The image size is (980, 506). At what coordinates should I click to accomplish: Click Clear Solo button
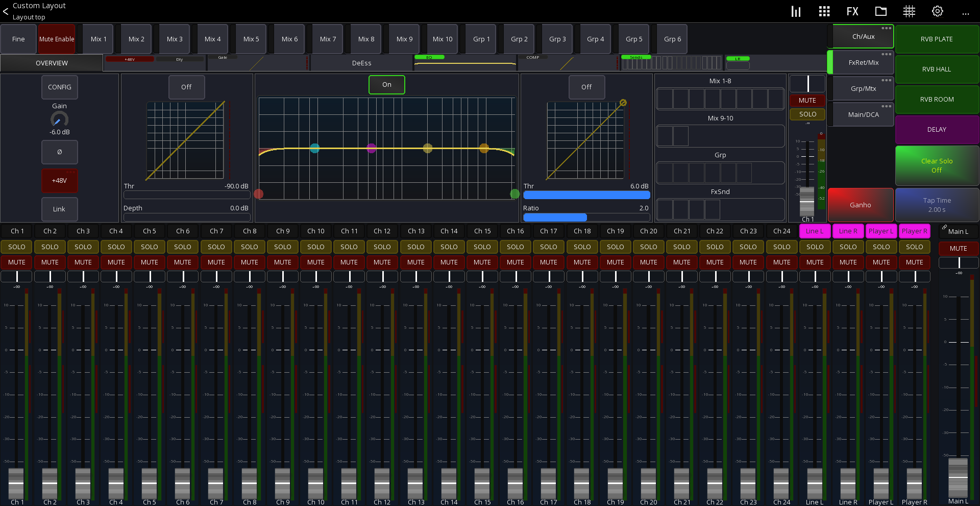[937, 165]
